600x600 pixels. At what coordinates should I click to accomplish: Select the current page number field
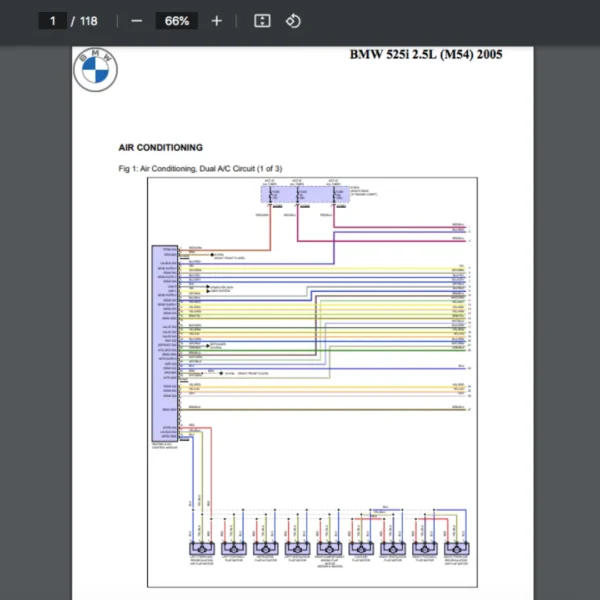53,21
